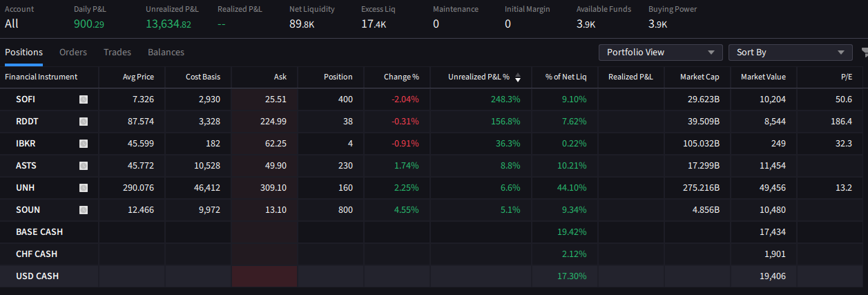The width and height of the screenshot is (868, 295).
Task: Select the SOFI ticker row label
Action: 26,99
